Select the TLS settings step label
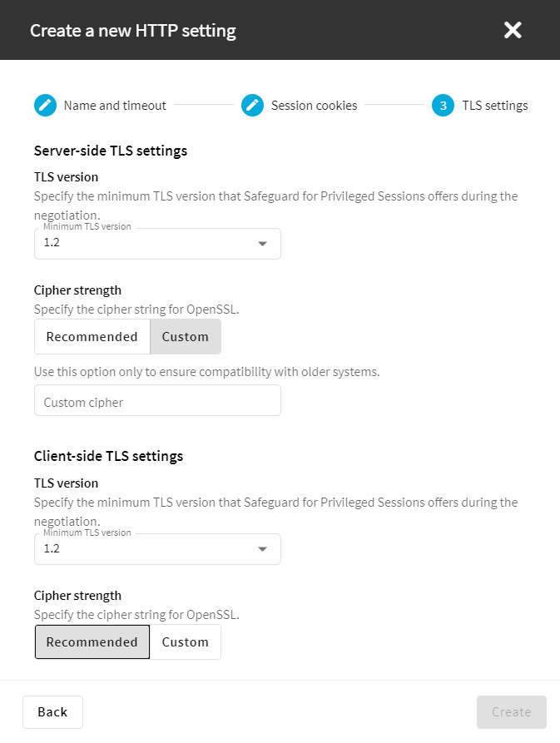 pyautogui.click(x=494, y=106)
